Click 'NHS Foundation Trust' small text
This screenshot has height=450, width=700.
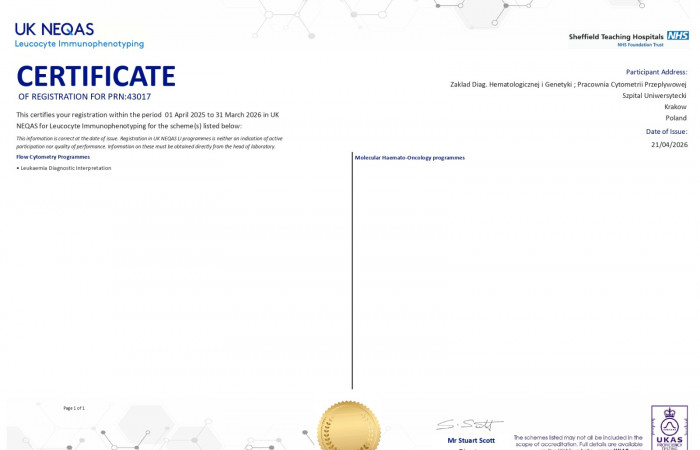(640, 45)
